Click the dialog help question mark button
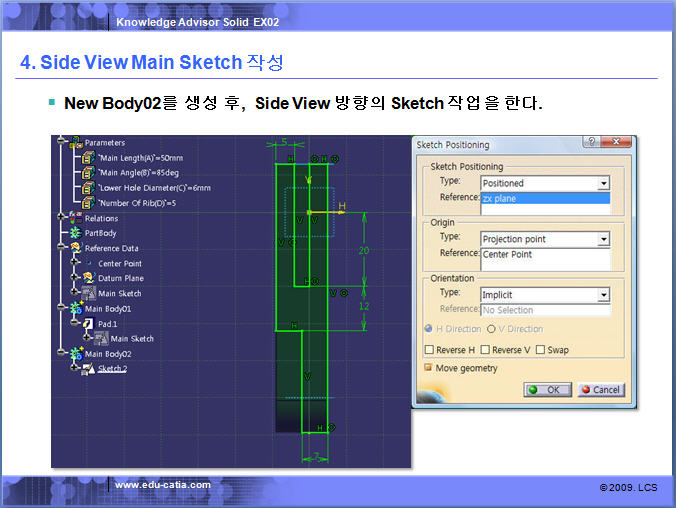 [x=593, y=144]
